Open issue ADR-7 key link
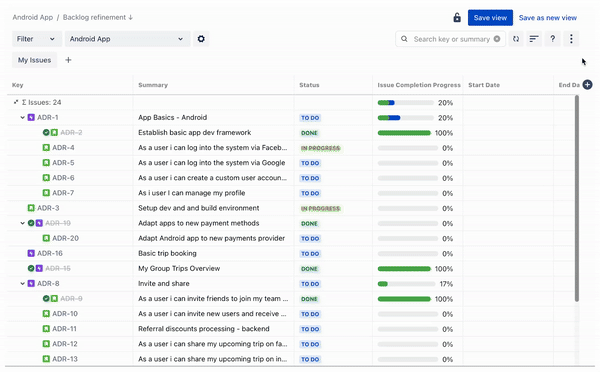The image size is (600, 372). [63, 193]
